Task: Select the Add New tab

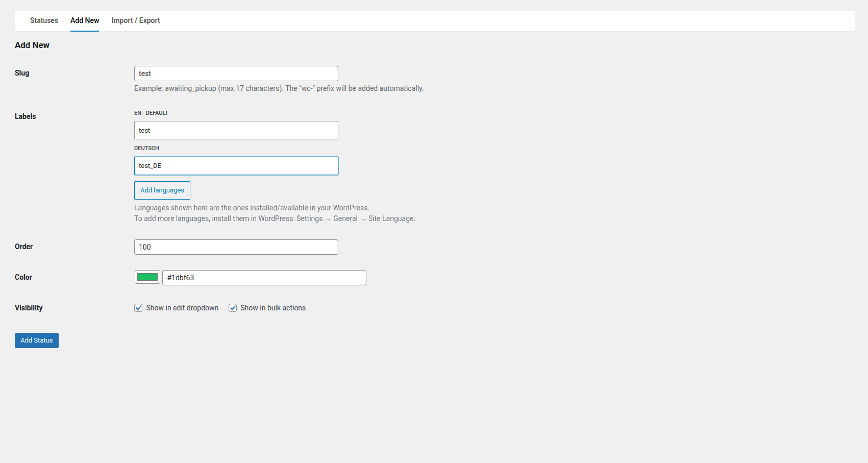Action: point(85,20)
